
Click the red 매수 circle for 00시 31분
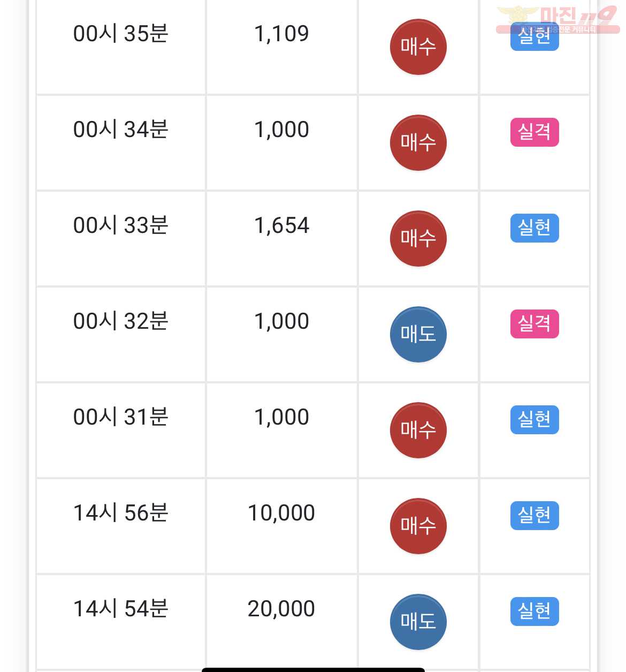point(418,431)
